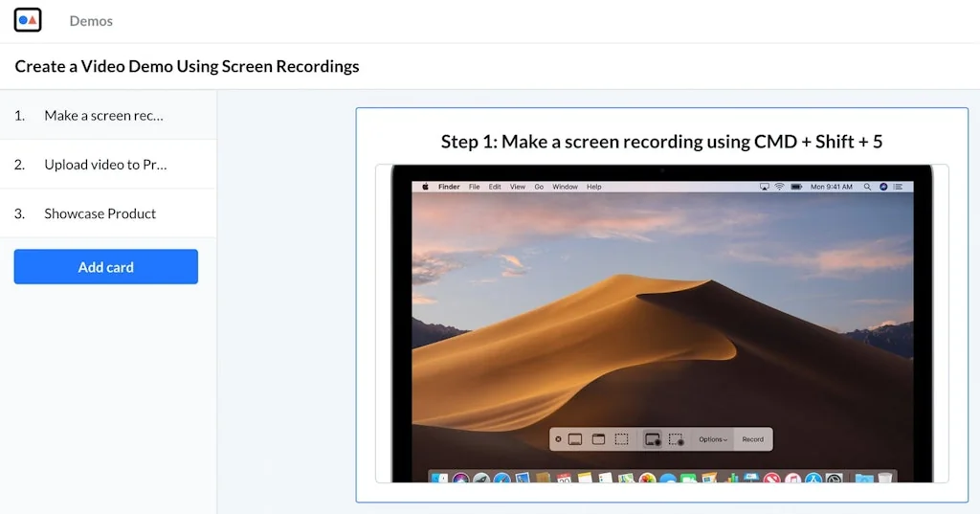980x514 pixels.
Task: Click Record Entire Screen icon in pictured toolbar
Action: point(652,439)
